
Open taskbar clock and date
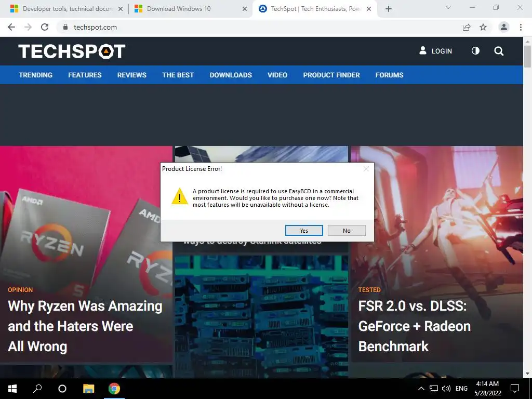coord(487,389)
